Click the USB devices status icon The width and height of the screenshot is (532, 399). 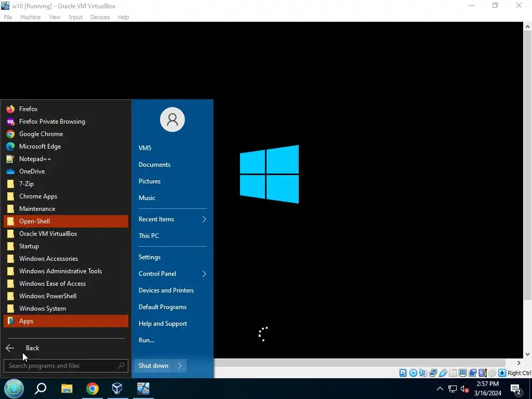point(443,373)
